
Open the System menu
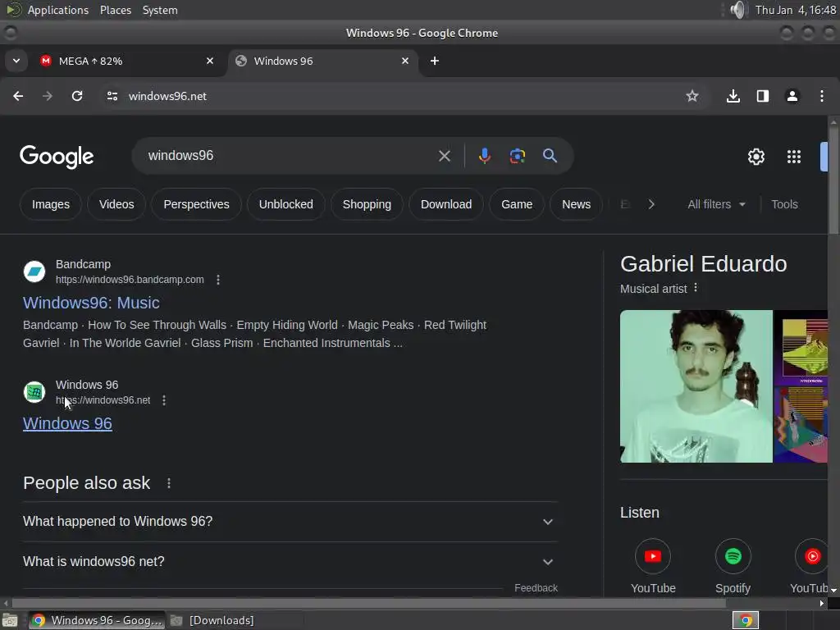point(160,10)
